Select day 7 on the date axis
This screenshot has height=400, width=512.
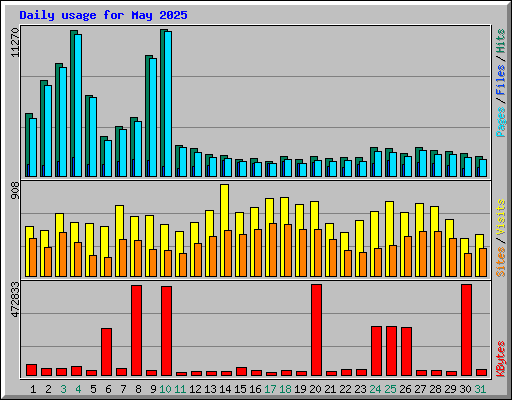[x=123, y=389]
